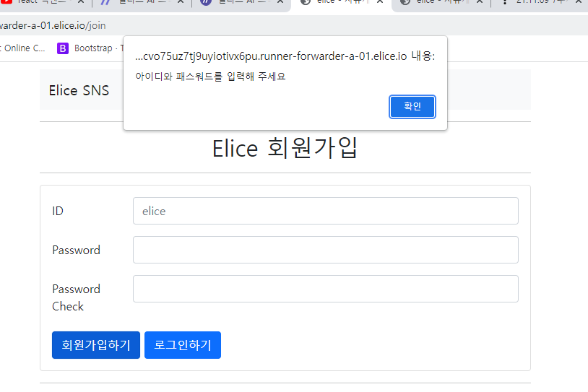Click the 회원가입하기 sign-up button
This screenshot has width=588, height=392.
pyautogui.click(x=96, y=345)
